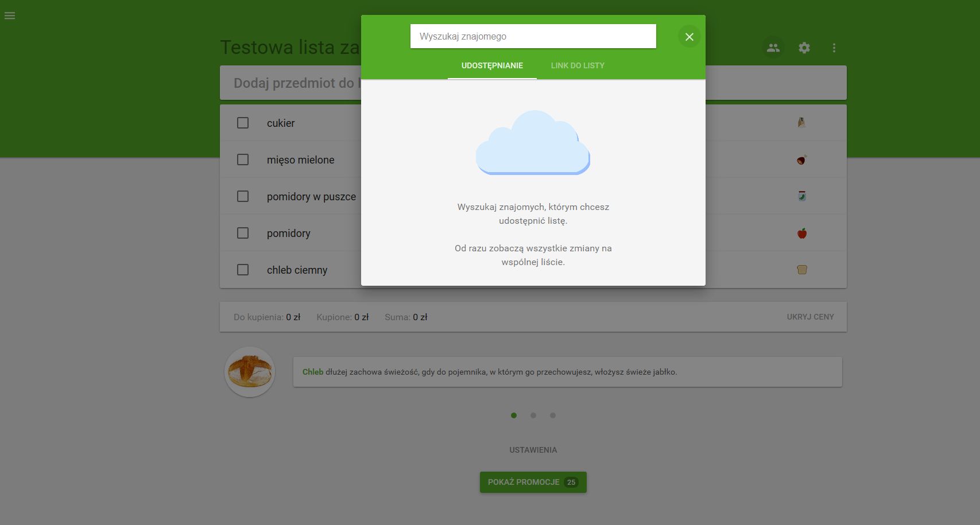Screen dimensions: 980x525
Task: Click the Suma total value
Action: coord(420,317)
